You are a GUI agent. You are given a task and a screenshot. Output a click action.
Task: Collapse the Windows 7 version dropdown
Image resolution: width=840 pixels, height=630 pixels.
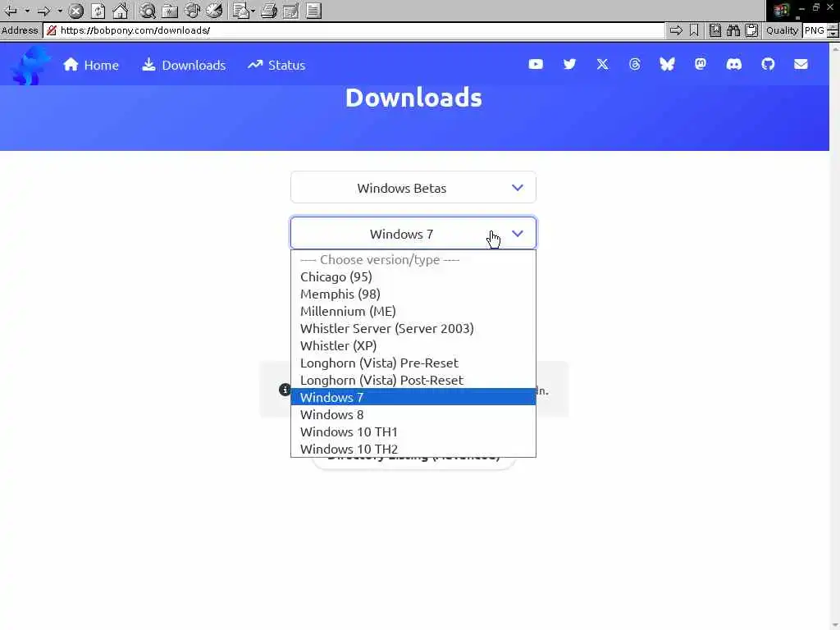coord(413,234)
